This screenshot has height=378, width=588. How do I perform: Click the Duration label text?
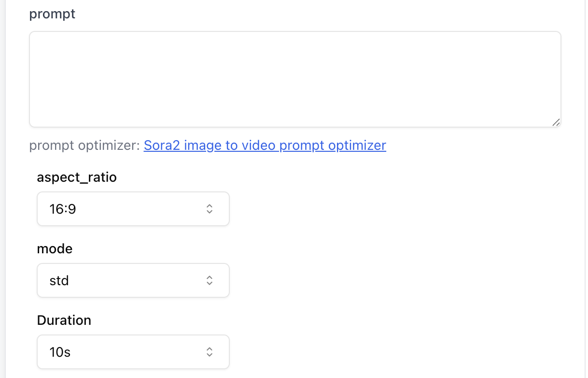pyautogui.click(x=64, y=320)
